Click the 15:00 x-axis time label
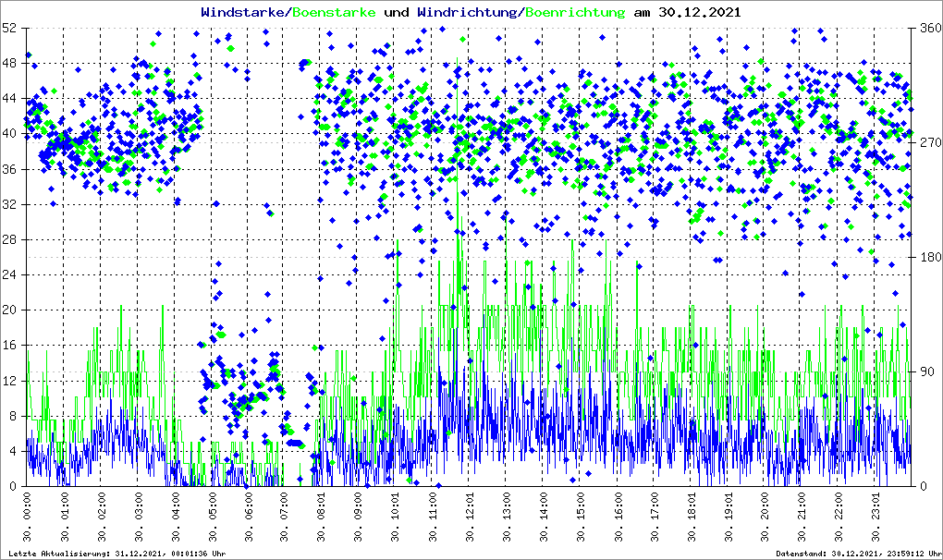Image resolution: width=943 pixels, height=560 pixels. point(581,518)
